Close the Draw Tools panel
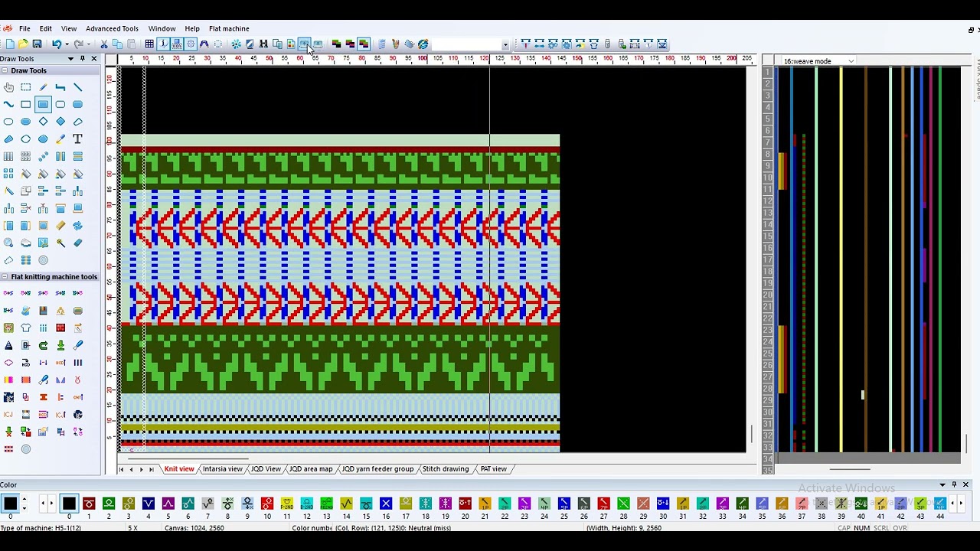Image resolution: width=980 pixels, height=551 pixels. (94, 59)
